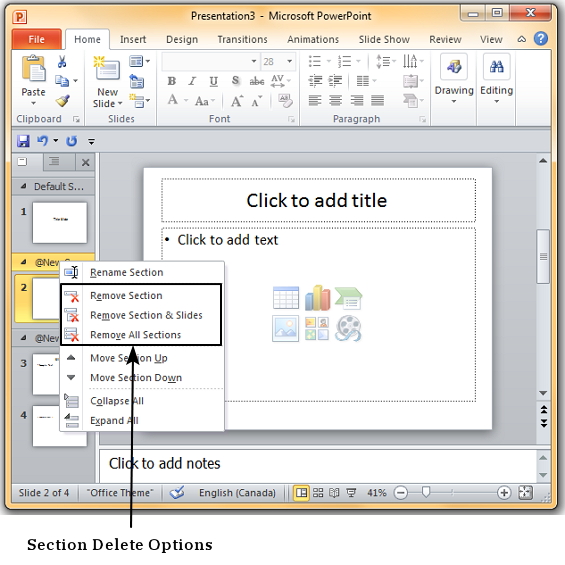The width and height of the screenshot is (565, 565).
Task: Collapse the Default Section header
Action: (x=23, y=186)
